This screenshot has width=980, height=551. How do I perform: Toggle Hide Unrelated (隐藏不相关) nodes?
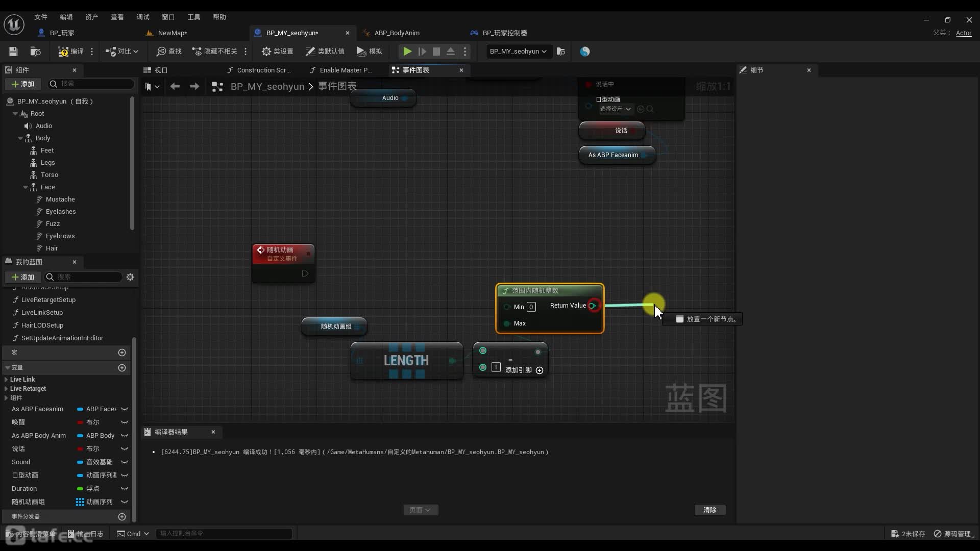point(214,52)
